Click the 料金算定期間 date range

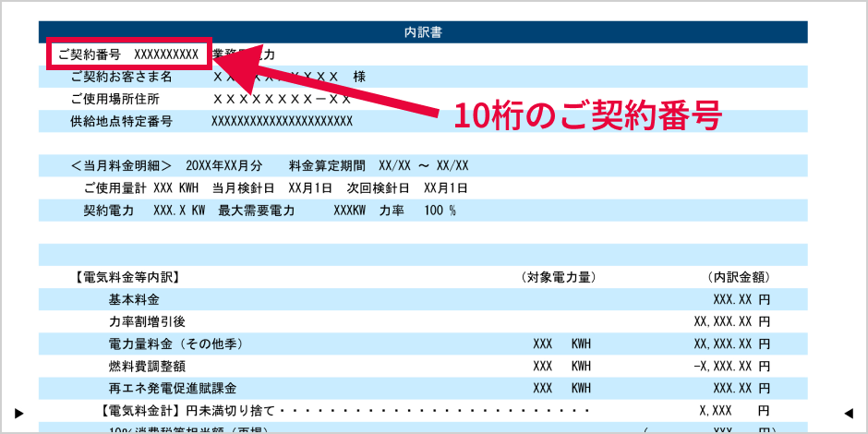point(423,166)
